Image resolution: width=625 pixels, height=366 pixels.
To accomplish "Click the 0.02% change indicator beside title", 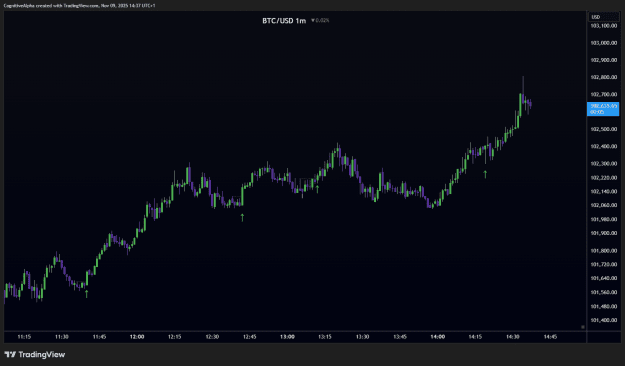I will pyautogui.click(x=320, y=20).
